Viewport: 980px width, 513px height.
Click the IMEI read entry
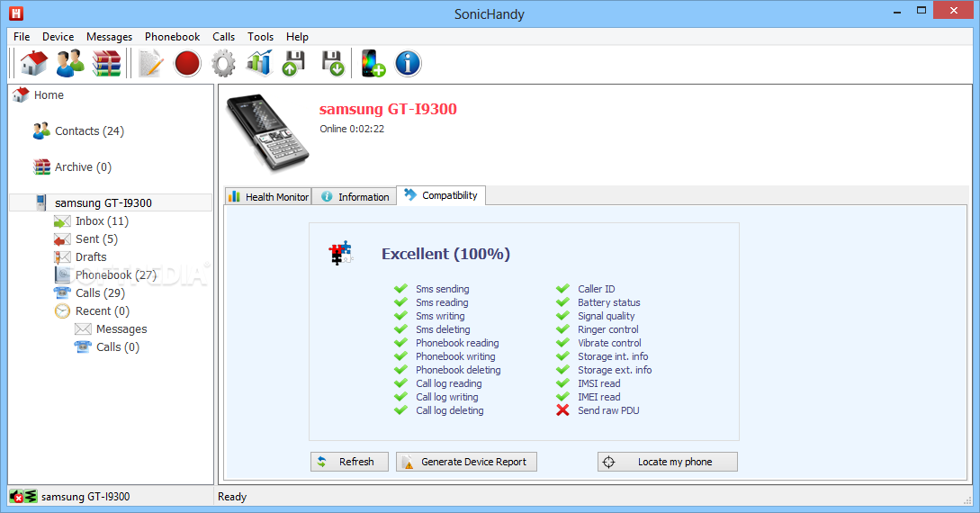pos(598,397)
